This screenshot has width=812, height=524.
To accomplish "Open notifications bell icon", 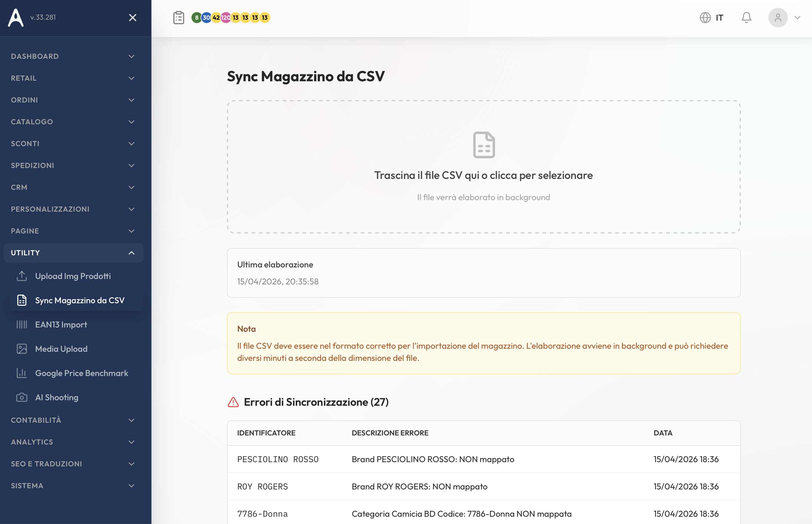I will coord(746,17).
